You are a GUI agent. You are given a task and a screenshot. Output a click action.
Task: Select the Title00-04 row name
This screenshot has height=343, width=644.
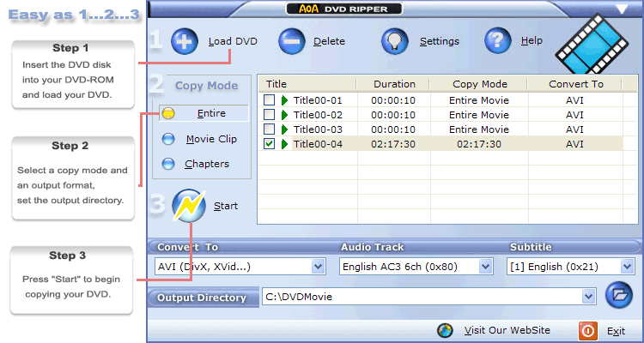coord(318,145)
